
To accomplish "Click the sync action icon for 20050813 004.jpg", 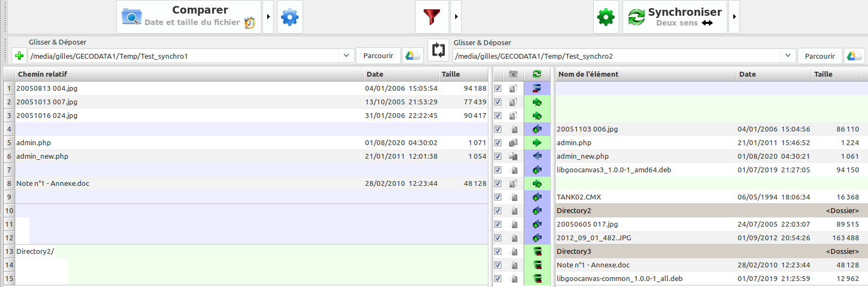I will pyautogui.click(x=537, y=88).
